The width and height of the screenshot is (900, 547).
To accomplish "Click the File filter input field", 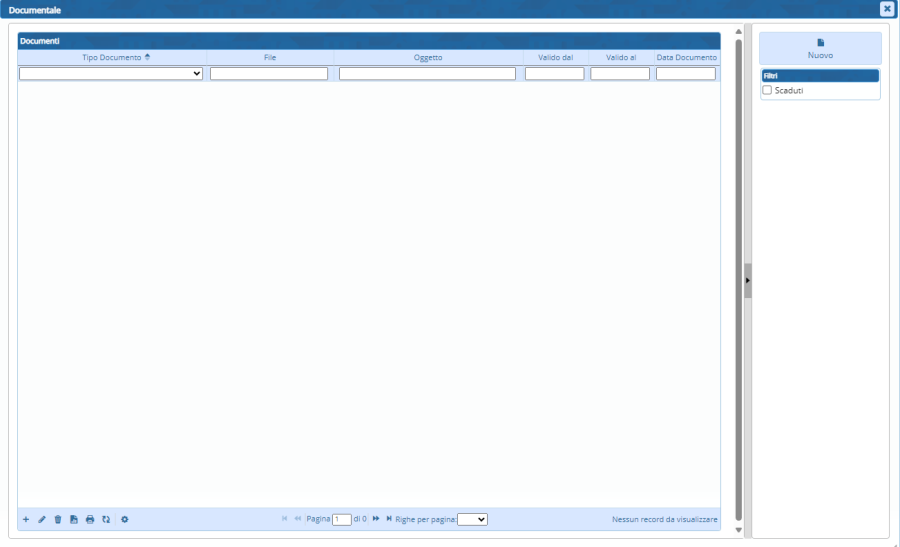I will tap(269, 74).
